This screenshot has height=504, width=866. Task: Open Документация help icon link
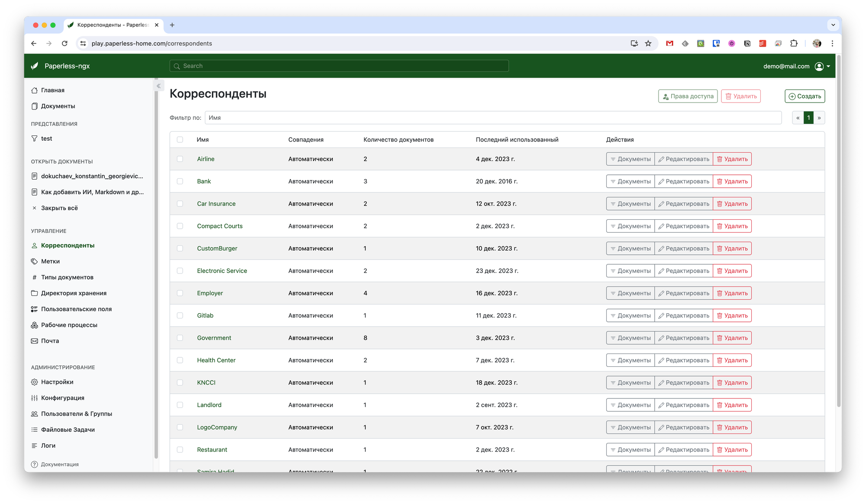click(35, 464)
